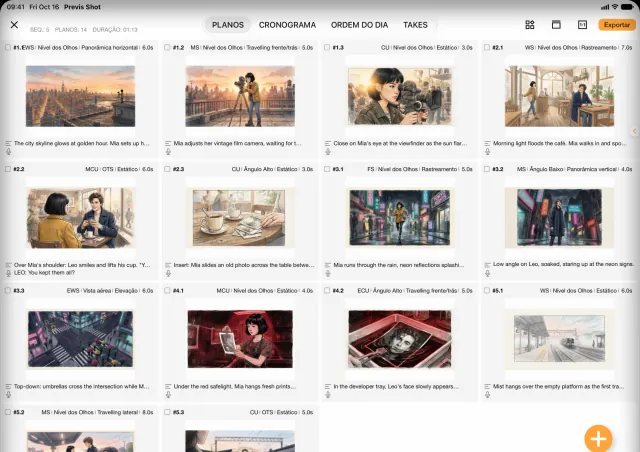
Task: Open the developer tray thumbnail of shot #4.2
Action: tap(400, 339)
